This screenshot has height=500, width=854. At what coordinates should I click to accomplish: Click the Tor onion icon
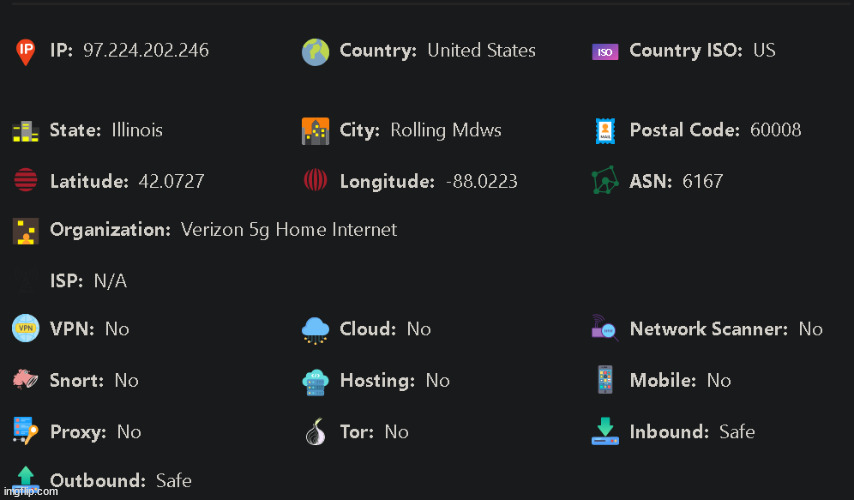[x=315, y=431]
